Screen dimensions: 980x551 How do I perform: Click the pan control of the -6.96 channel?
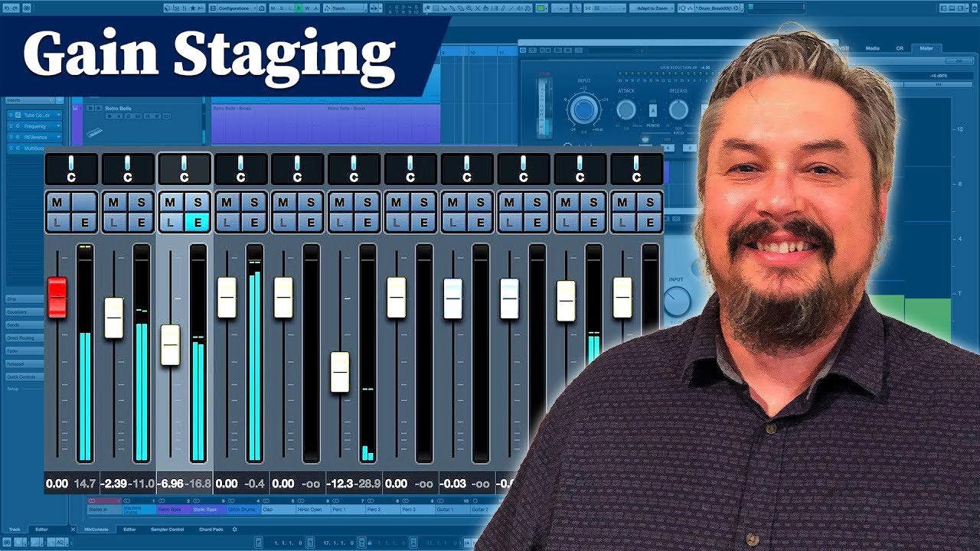pyautogui.click(x=185, y=169)
